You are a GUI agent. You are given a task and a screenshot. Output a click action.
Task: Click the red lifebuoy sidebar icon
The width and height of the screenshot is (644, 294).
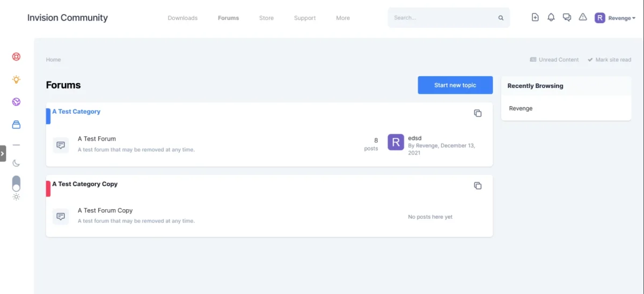[x=16, y=56]
